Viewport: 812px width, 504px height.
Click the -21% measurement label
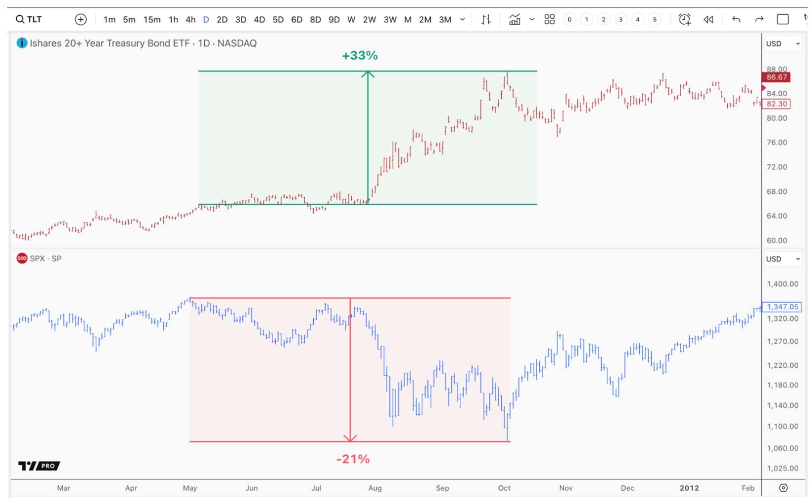click(x=353, y=459)
